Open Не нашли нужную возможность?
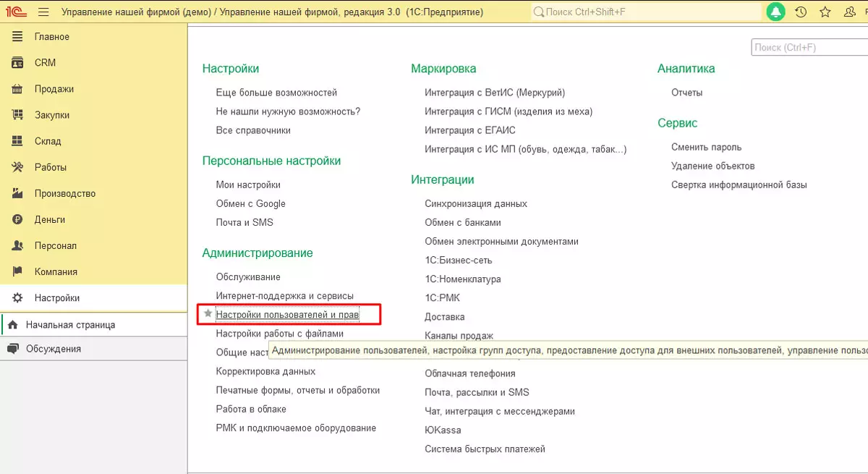Viewport: 868px width, 474px height. tap(288, 111)
